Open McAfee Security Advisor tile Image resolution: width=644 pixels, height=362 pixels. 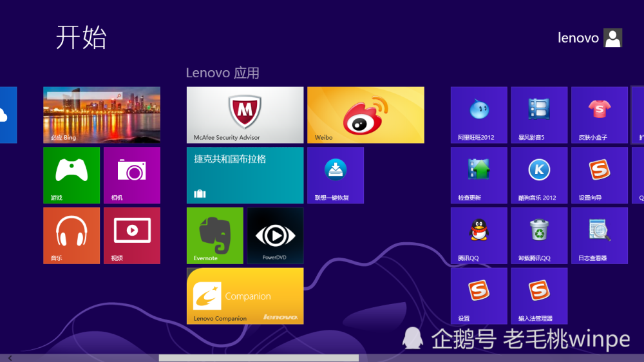245,115
